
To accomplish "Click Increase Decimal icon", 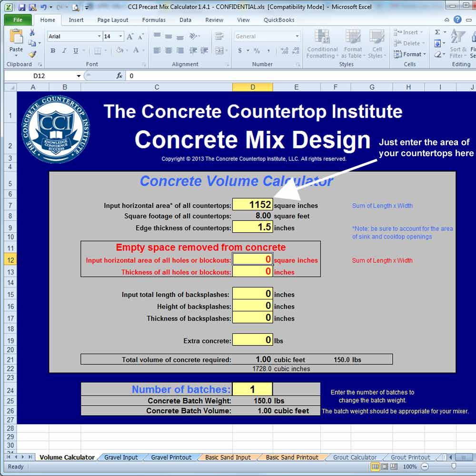I will pos(285,50).
